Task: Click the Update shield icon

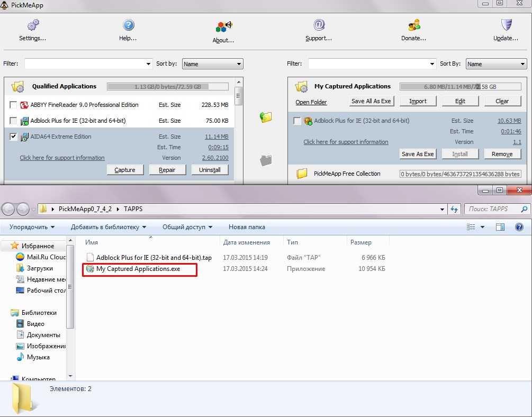Action: 506,25
